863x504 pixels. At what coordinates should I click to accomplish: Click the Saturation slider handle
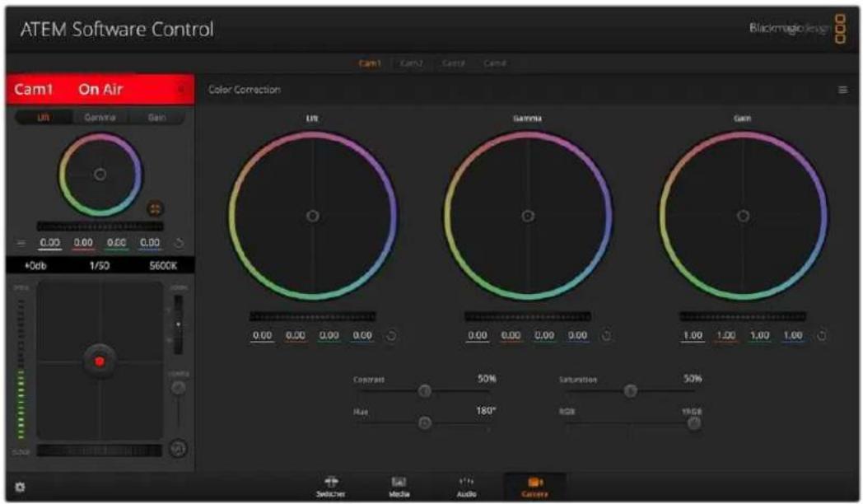pyautogui.click(x=630, y=391)
